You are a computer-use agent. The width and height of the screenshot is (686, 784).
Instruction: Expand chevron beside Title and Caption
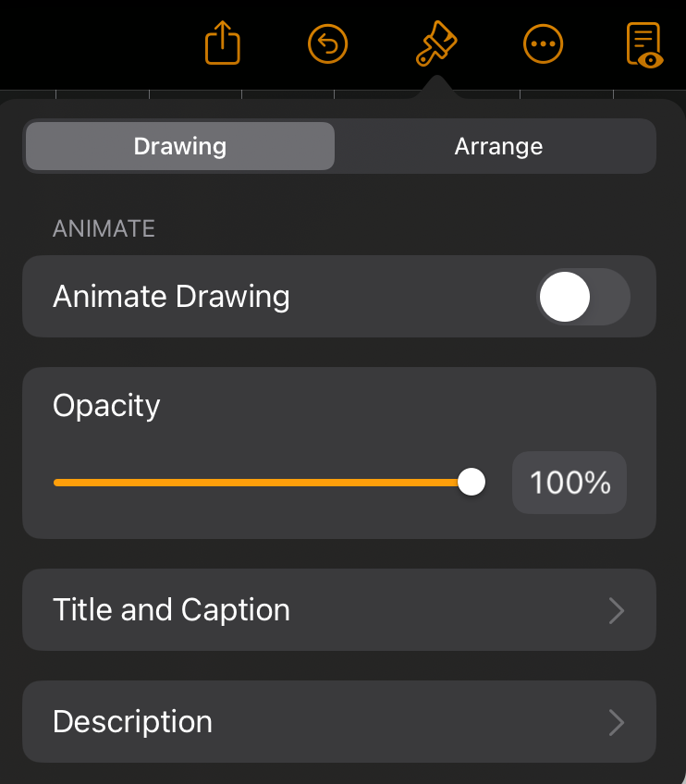617,610
